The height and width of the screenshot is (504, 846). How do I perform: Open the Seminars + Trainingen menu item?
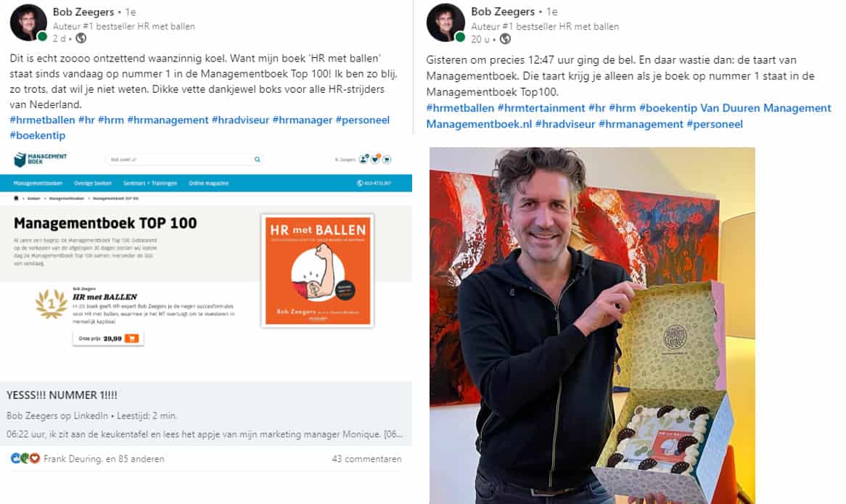pos(150,183)
